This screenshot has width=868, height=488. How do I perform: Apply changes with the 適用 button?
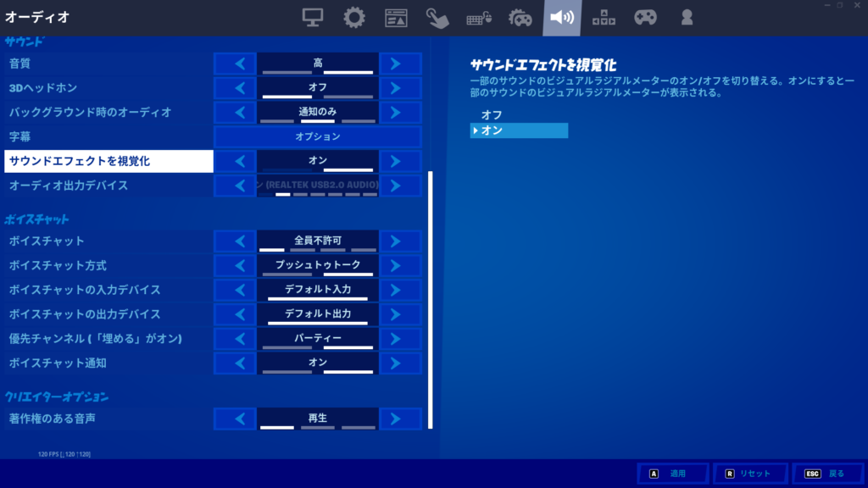(x=672, y=474)
